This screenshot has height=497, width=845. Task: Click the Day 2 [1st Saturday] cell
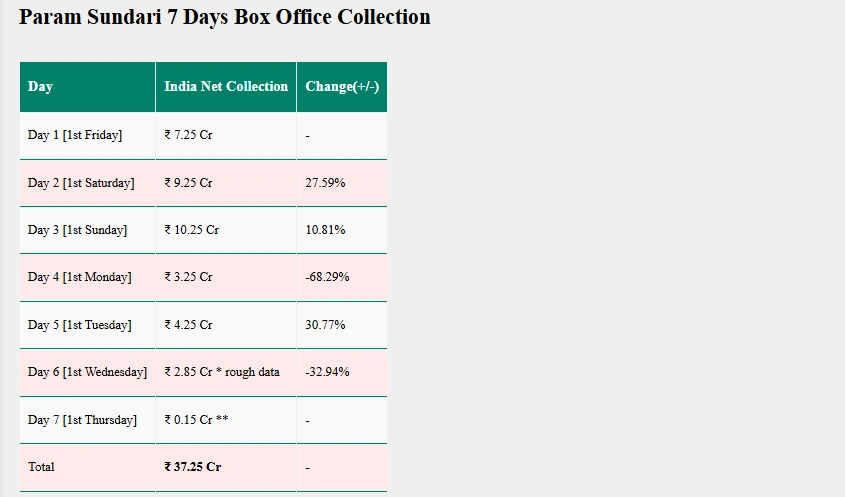click(x=87, y=183)
